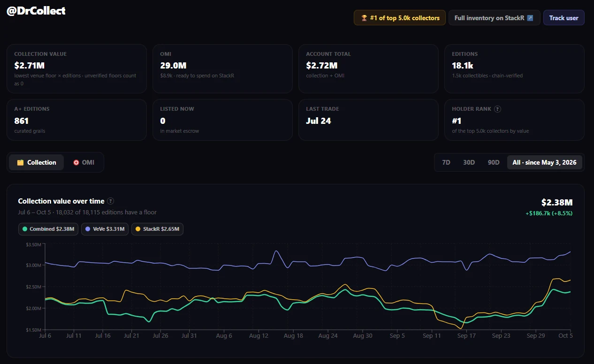Viewport: 594px width, 364px height.
Task: Click the yellow StackR legend dot
Action: point(137,229)
